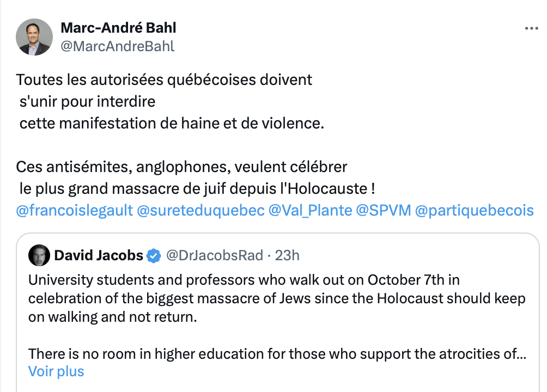The image size is (547, 392).
Task: Click the 'Ces antisémites, anglophones' paragraph
Action: (x=196, y=178)
